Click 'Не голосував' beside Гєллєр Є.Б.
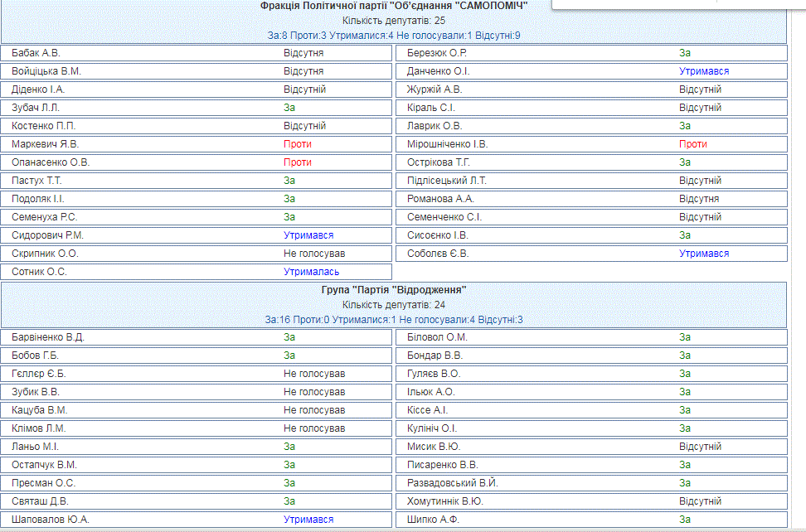The height and width of the screenshot is (532, 806). click(314, 374)
